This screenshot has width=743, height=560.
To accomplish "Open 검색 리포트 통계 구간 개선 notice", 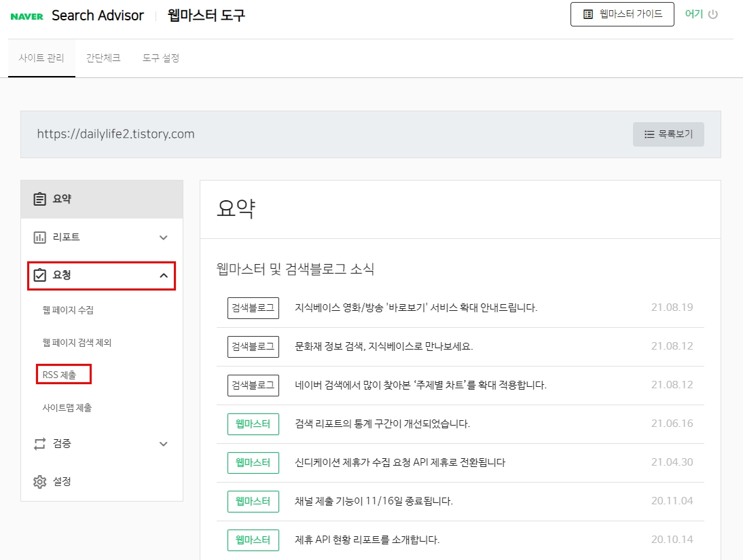I will [x=382, y=424].
